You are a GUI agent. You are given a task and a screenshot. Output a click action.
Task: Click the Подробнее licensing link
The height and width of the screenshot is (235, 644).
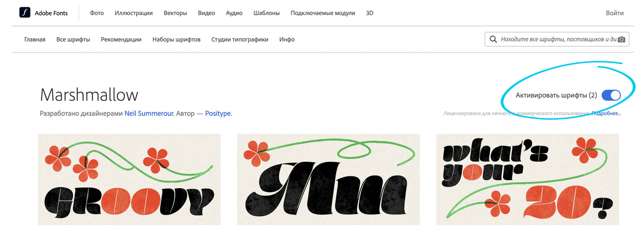(x=606, y=113)
